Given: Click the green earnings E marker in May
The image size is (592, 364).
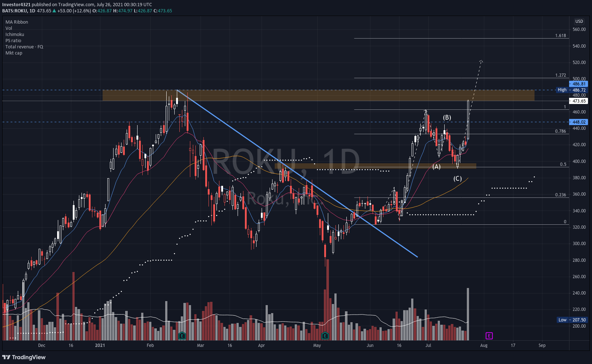Looking at the screenshot, I should click(325, 336).
